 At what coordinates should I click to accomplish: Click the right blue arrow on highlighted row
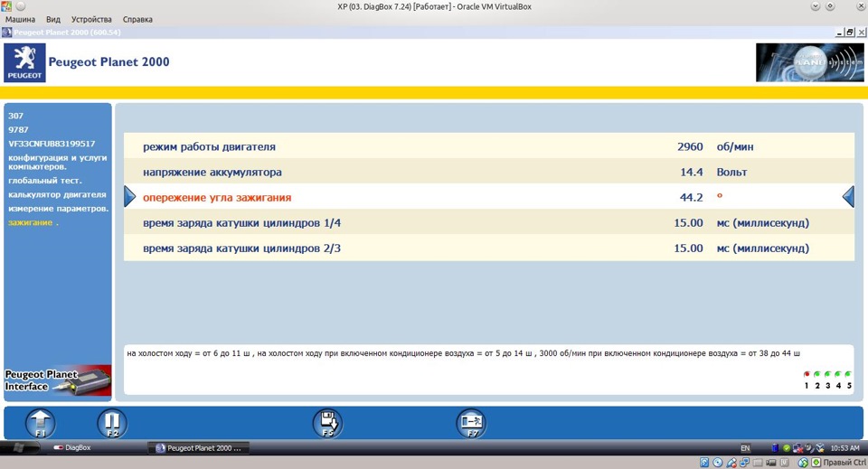tap(848, 196)
